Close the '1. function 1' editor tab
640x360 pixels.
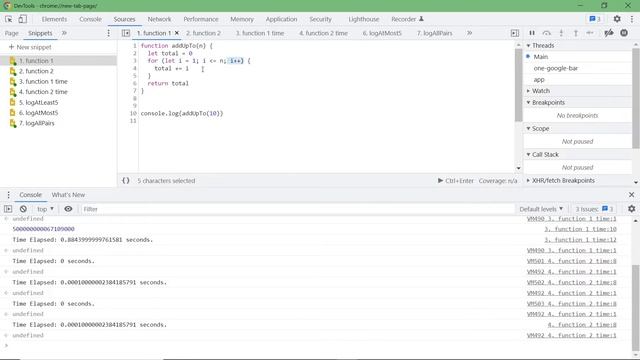[x=177, y=33]
